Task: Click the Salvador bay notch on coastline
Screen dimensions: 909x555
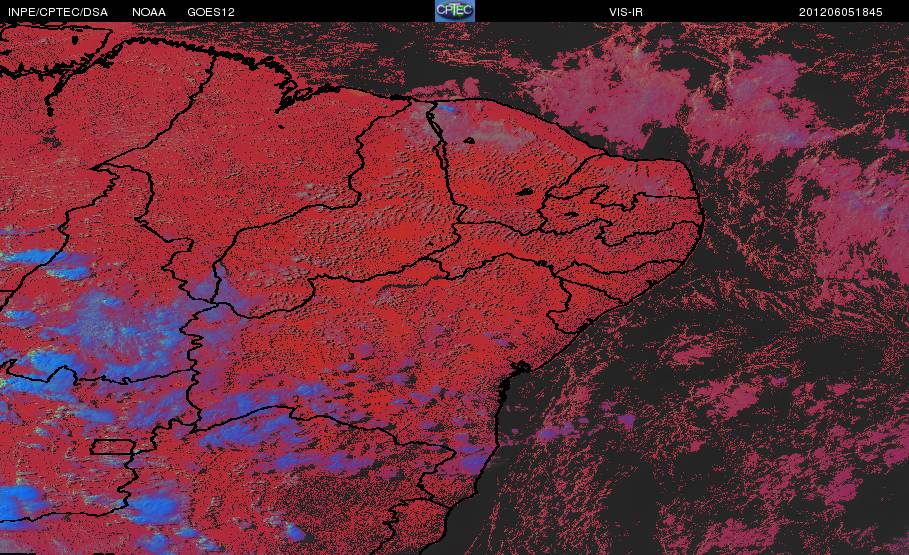Action: click(x=518, y=368)
